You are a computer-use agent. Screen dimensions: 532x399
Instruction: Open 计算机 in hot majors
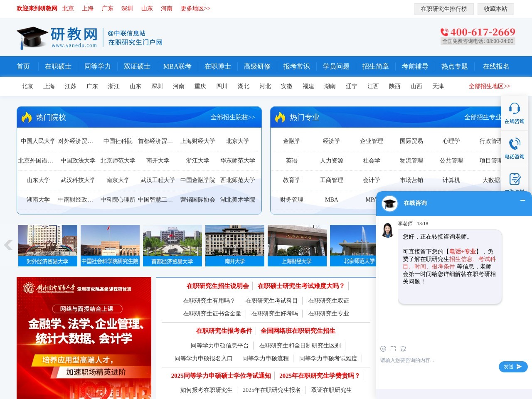pyautogui.click(x=451, y=180)
